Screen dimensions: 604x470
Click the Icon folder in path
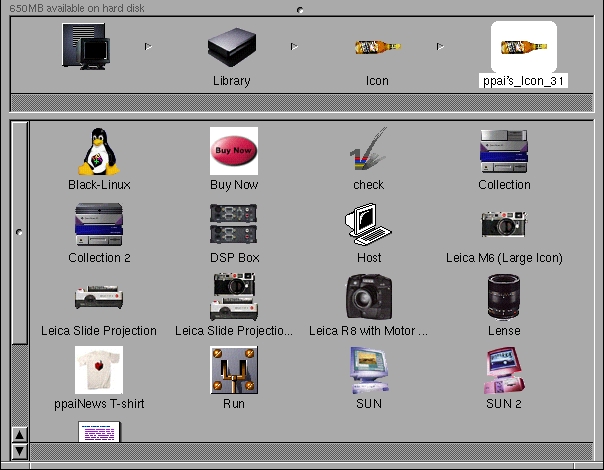tap(377, 47)
